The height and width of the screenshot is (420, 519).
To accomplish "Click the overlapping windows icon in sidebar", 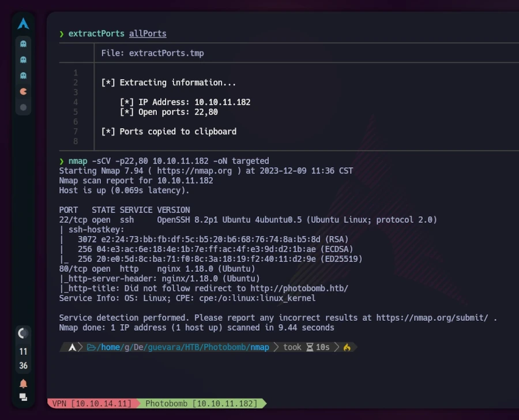I will pos(23,397).
